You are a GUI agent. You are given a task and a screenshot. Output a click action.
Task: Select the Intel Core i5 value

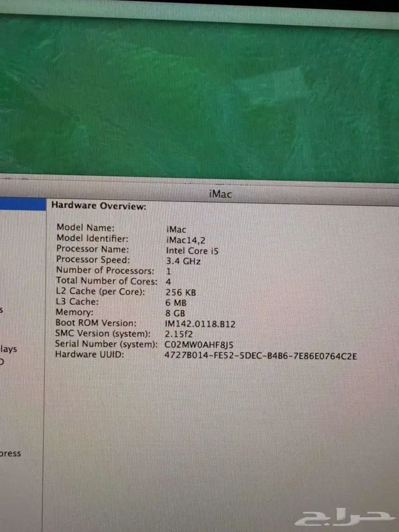click(x=192, y=250)
